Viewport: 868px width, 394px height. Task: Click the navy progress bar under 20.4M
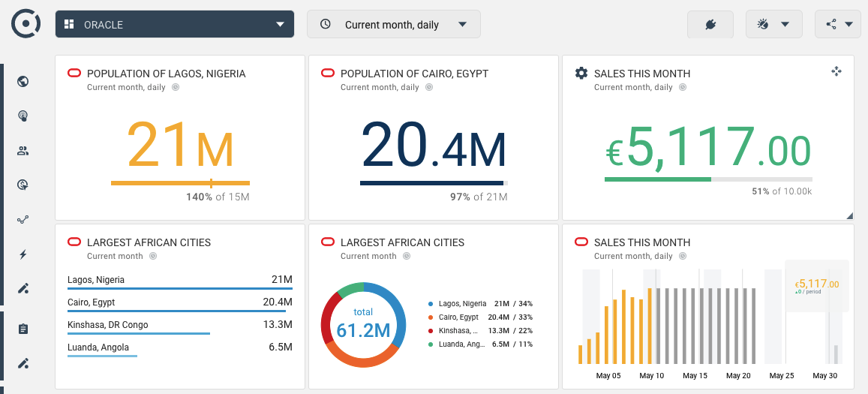432,183
